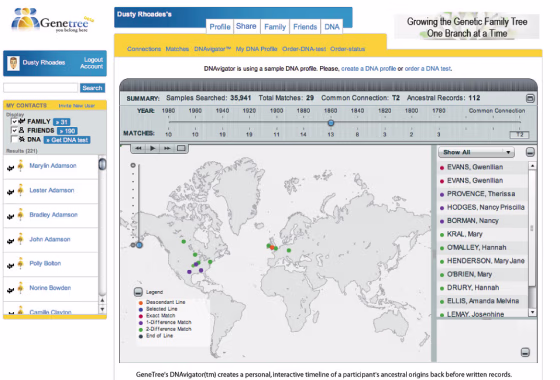Image resolution: width=560 pixels, height=380 pixels.
Task: Collapse the names list panel
Action: point(530,152)
